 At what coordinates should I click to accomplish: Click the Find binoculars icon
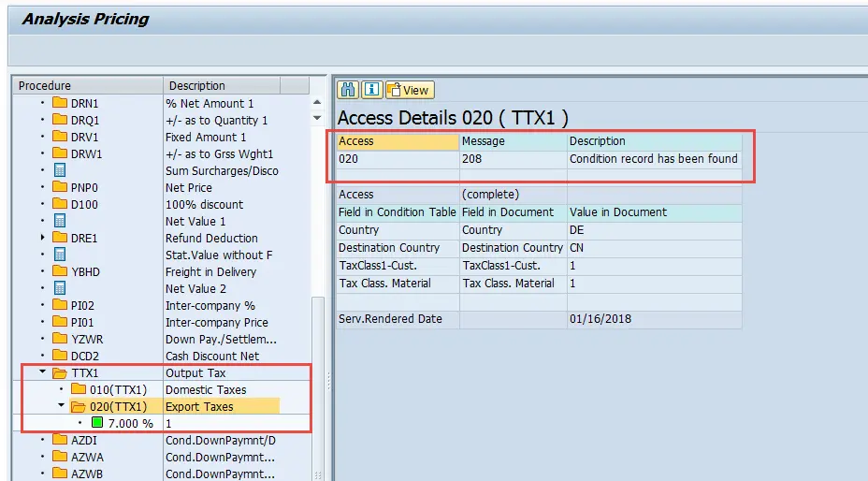pyautogui.click(x=348, y=90)
